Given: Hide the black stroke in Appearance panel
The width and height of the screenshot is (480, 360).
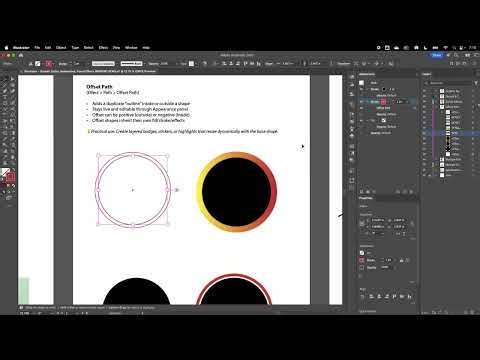Looking at the screenshot, I should click(362, 89).
